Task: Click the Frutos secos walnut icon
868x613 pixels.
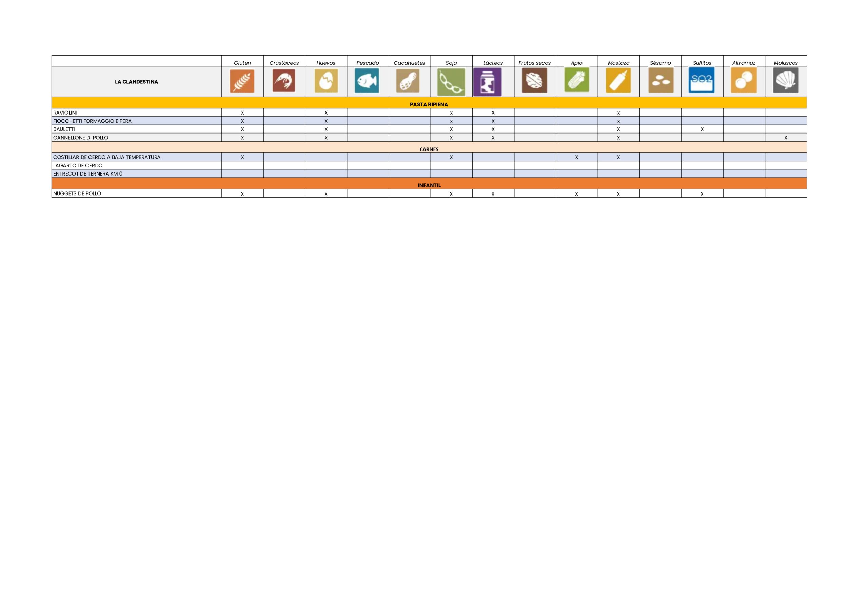Action: (x=535, y=81)
